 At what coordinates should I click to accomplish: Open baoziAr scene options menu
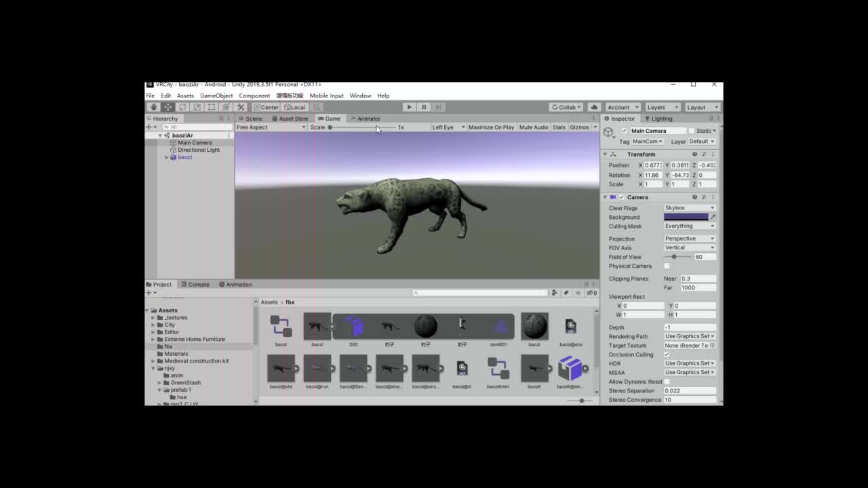tap(229, 136)
